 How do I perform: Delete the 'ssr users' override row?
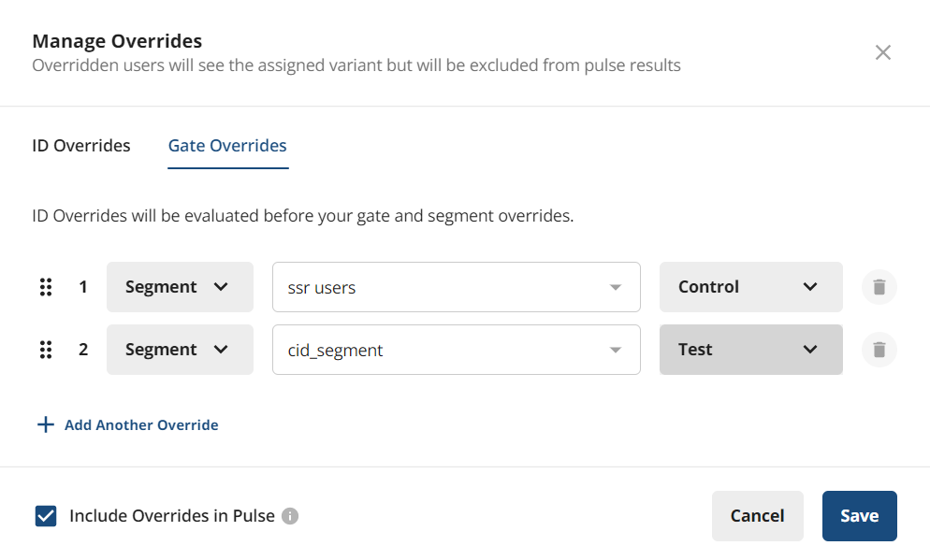(x=879, y=287)
